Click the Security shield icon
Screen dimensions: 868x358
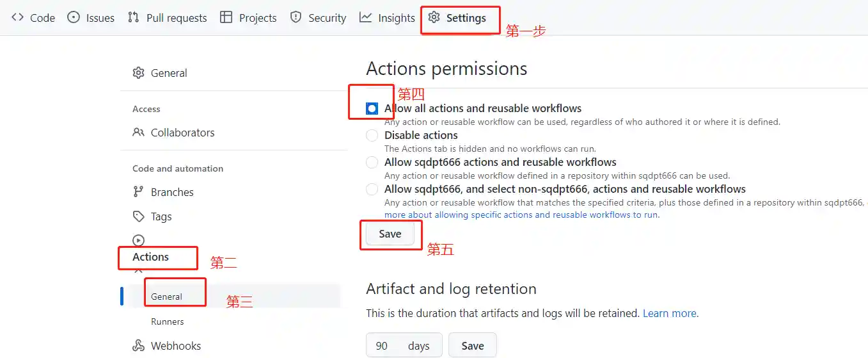296,17
